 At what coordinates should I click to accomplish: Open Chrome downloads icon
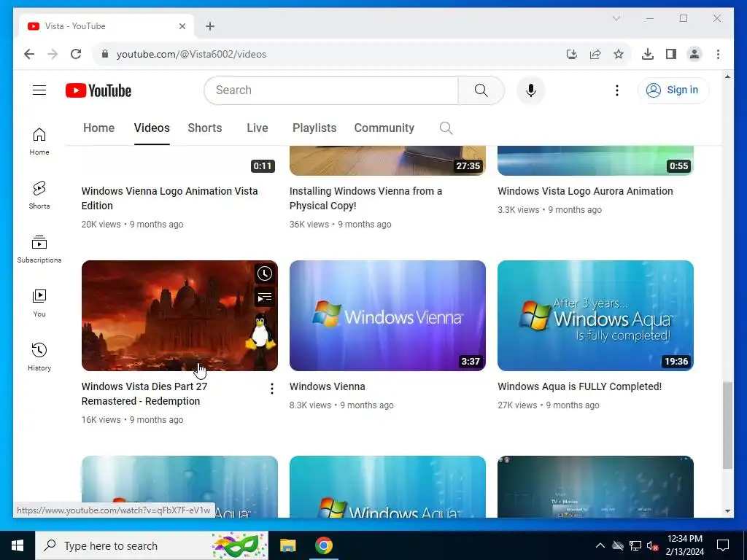[648, 54]
